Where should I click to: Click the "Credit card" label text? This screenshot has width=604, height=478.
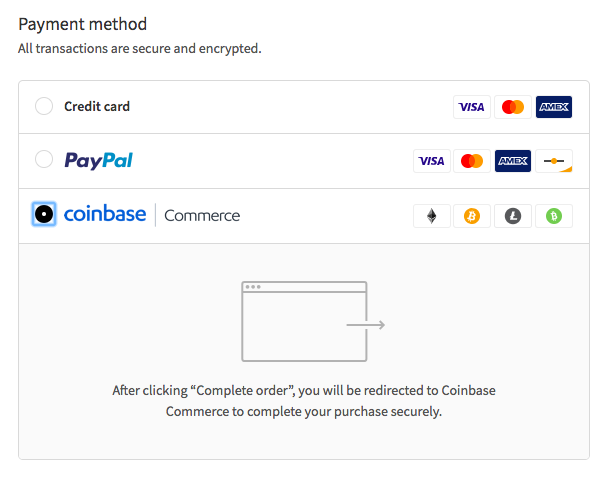(97, 107)
